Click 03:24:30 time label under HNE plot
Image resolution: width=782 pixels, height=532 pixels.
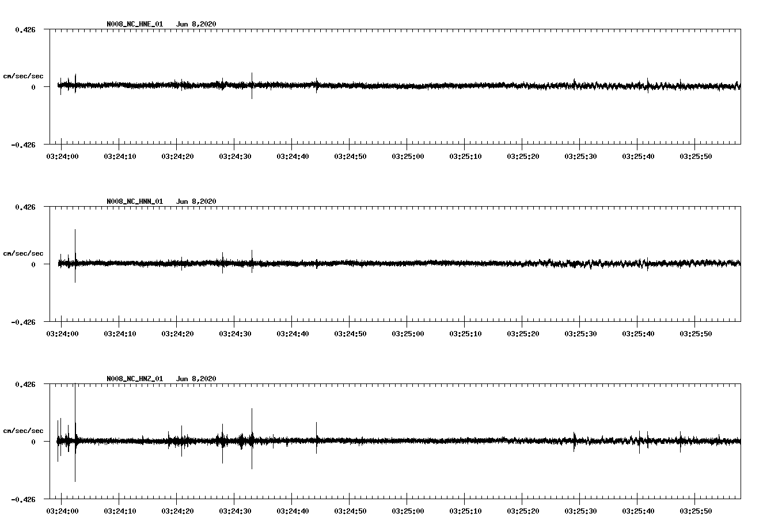234,157
